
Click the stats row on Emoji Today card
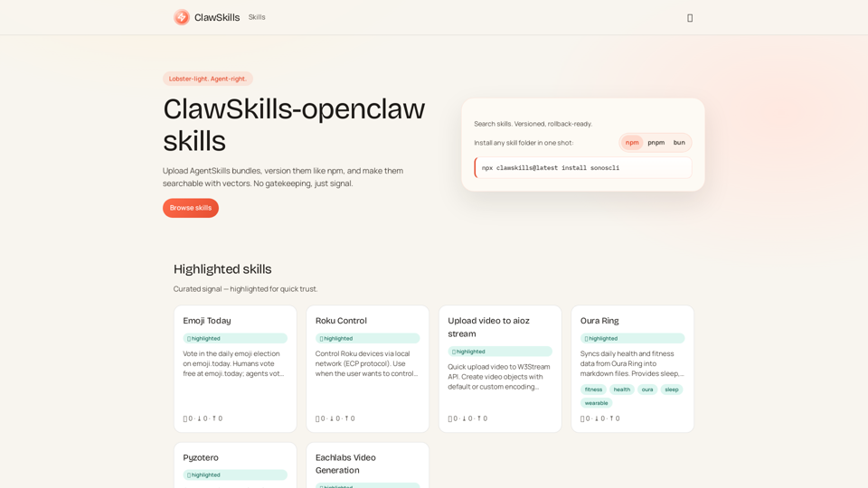(x=203, y=418)
